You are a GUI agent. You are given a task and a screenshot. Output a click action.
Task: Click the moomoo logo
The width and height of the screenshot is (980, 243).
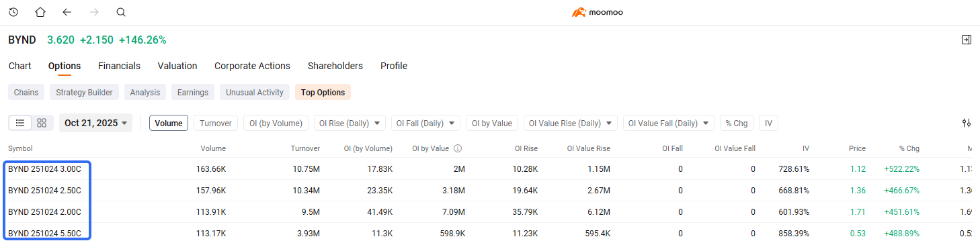(598, 12)
